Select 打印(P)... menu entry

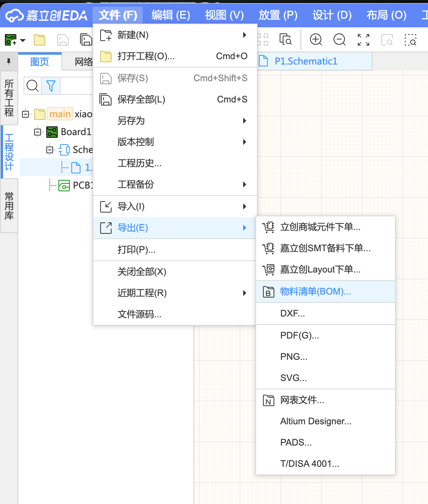click(x=175, y=250)
